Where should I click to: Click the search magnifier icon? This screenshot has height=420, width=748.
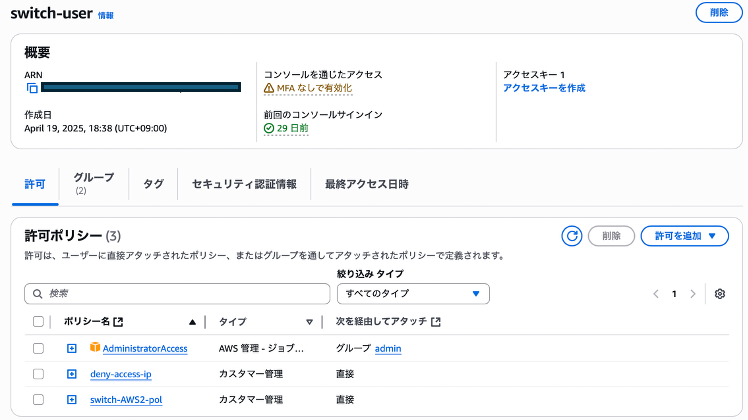(37, 294)
